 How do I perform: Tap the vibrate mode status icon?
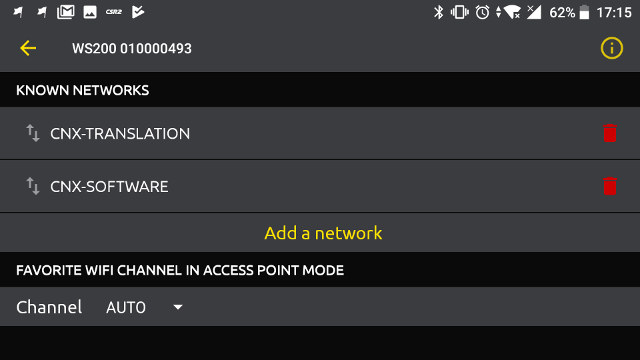pyautogui.click(x=460, y=12)
